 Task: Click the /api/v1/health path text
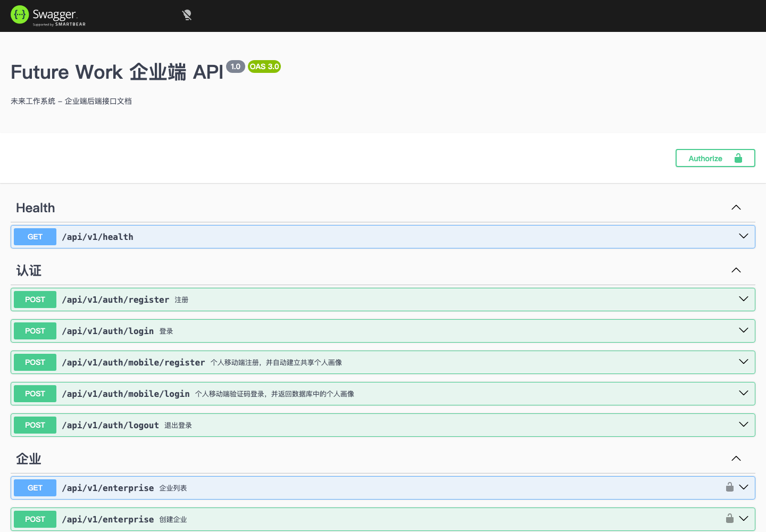click(x=98, y=237)
